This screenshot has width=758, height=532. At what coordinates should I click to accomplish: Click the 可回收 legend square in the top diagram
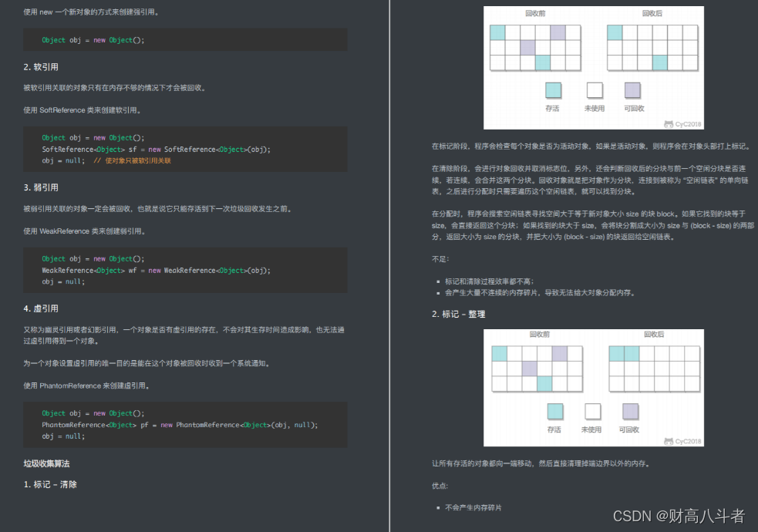click(633, 89)
